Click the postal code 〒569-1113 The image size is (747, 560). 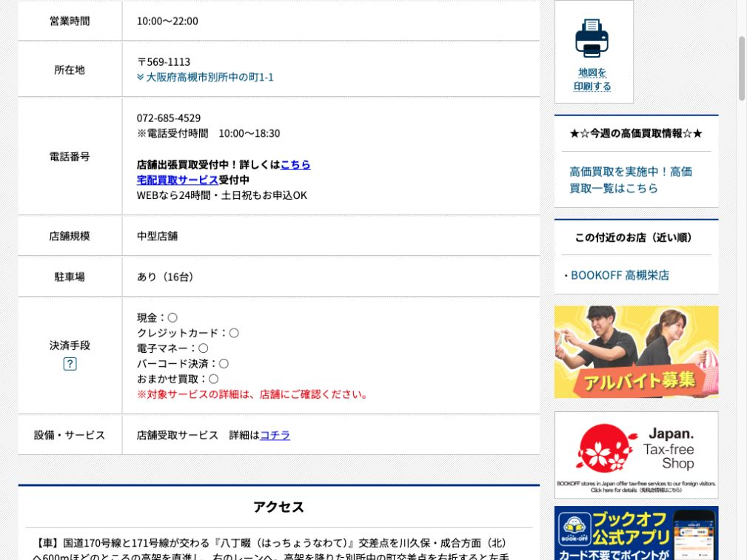pyautogui.click(x=164, y=62)
